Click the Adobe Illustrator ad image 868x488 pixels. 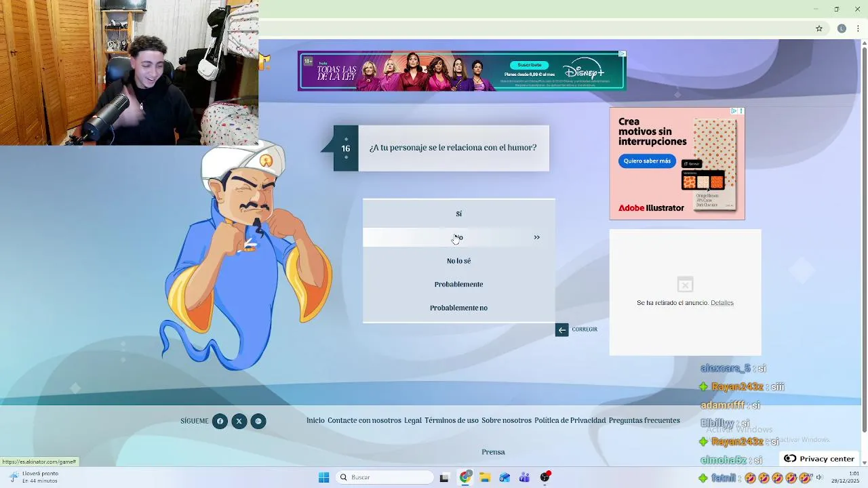pyautogui.click(x=677, y=163)
